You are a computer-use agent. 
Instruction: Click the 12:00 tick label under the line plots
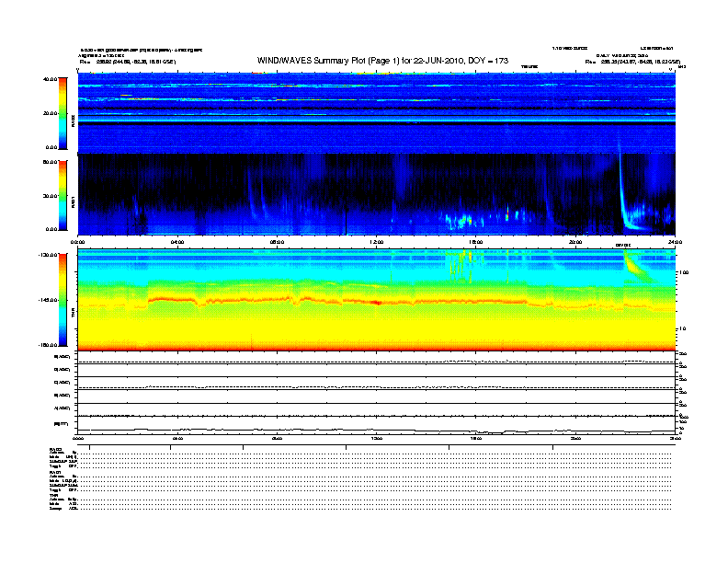tap(377, 439)
